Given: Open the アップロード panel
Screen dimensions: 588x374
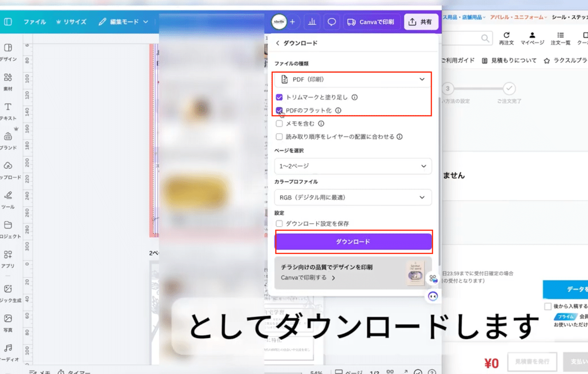Looking at the screenshot, I should [x=8, y=170].
